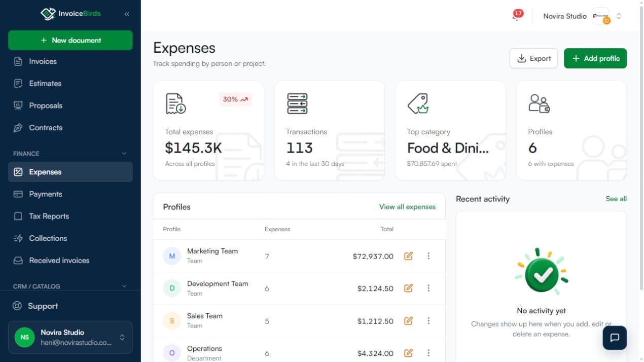
Task: Click the Proposals presentation icon
Action: (18, 105)
